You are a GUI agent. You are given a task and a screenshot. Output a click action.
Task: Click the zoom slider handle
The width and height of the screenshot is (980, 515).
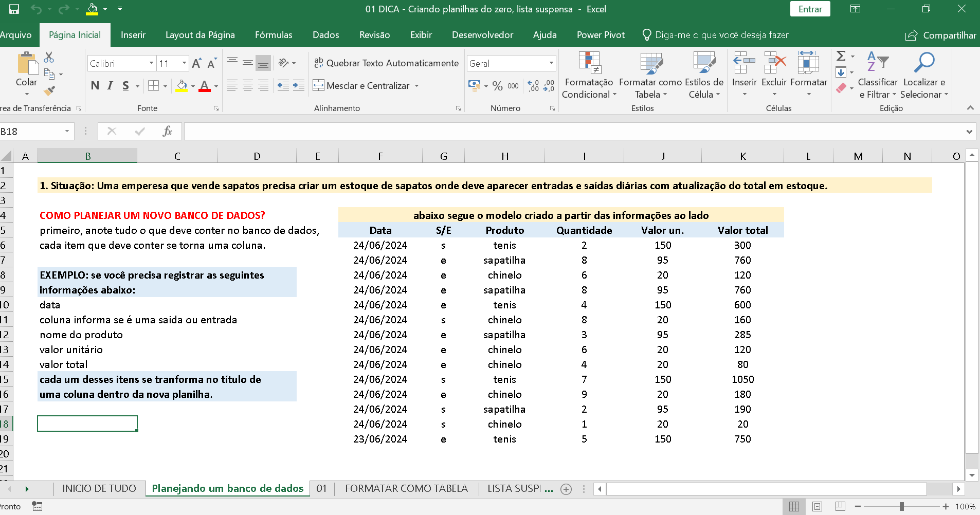pyautogui.click(x=901, y=506)
